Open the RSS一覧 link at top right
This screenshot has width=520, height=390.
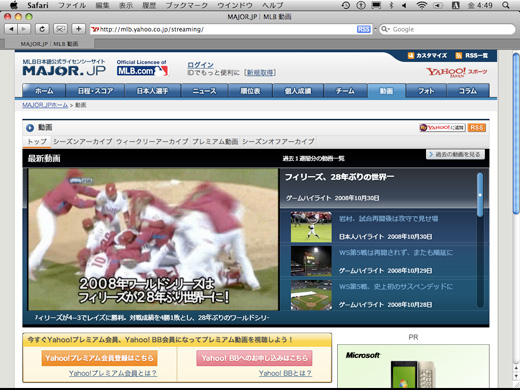coord(472,56)
